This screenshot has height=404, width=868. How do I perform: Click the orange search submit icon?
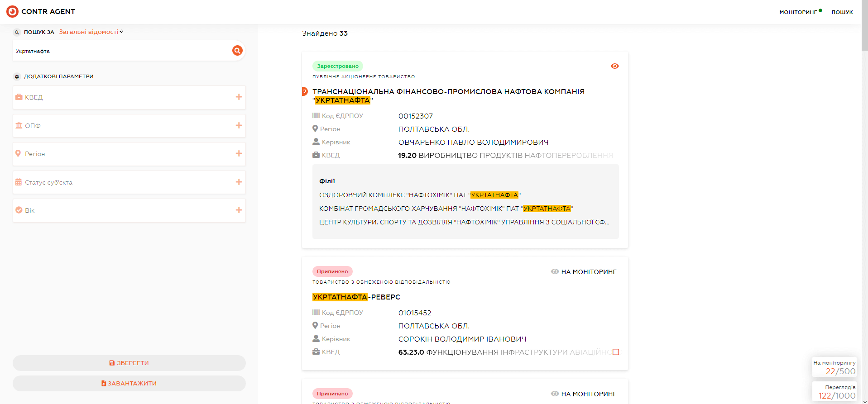click(x=237, y=51)
